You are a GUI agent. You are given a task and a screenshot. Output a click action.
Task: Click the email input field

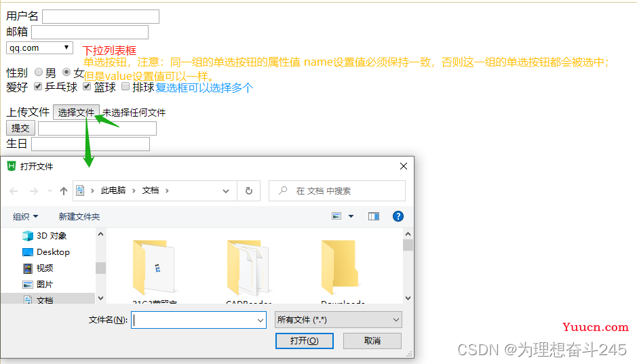(x=90, y=32)
